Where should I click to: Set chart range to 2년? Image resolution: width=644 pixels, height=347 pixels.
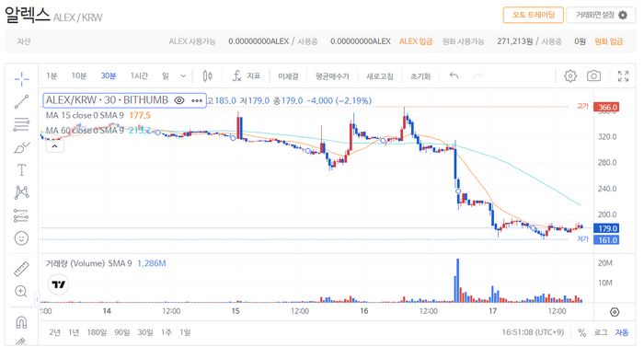[54, 332]
